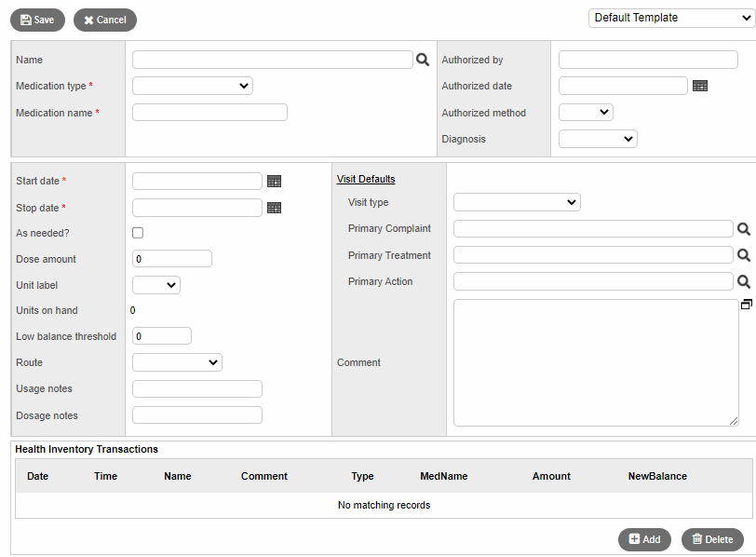Select the Unit label dropdown

[x=155, y=285]
